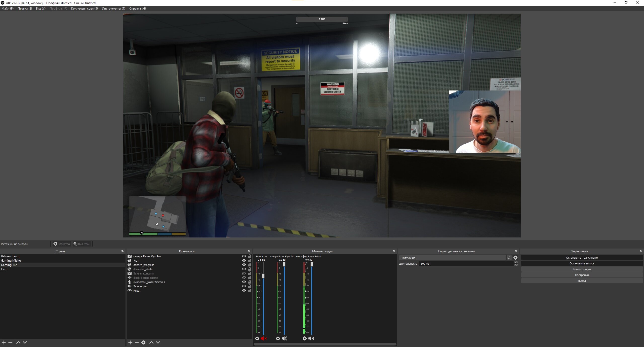Click Остановить трансляцию button
644x347 pixels.
[582, 258]
